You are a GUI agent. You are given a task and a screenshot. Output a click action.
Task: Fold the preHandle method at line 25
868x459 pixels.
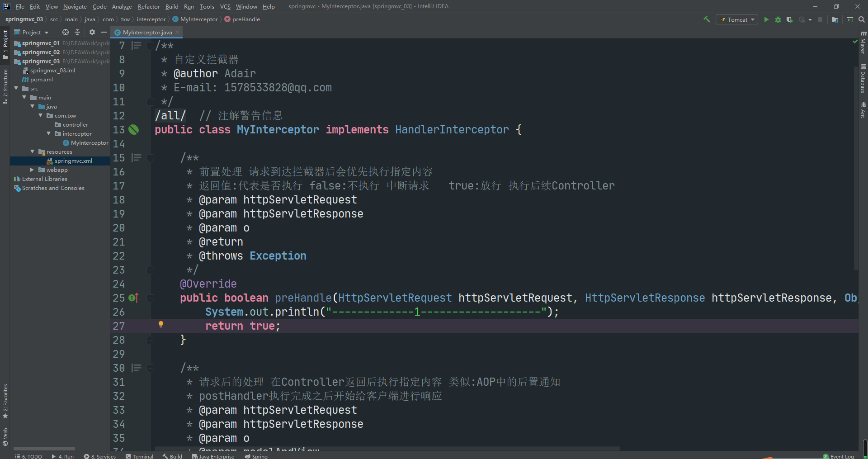click(x=151, y=298)
